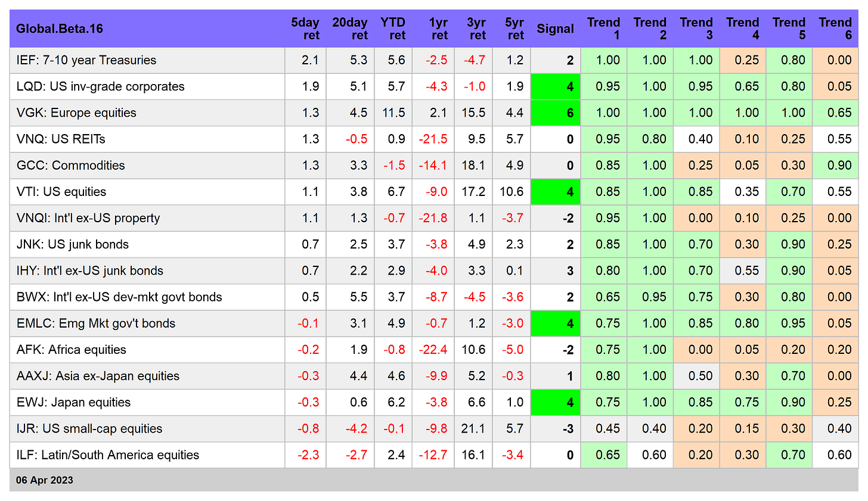Click the Signal -3 cell for IJR
868x501 pixels.
[555, 428]
